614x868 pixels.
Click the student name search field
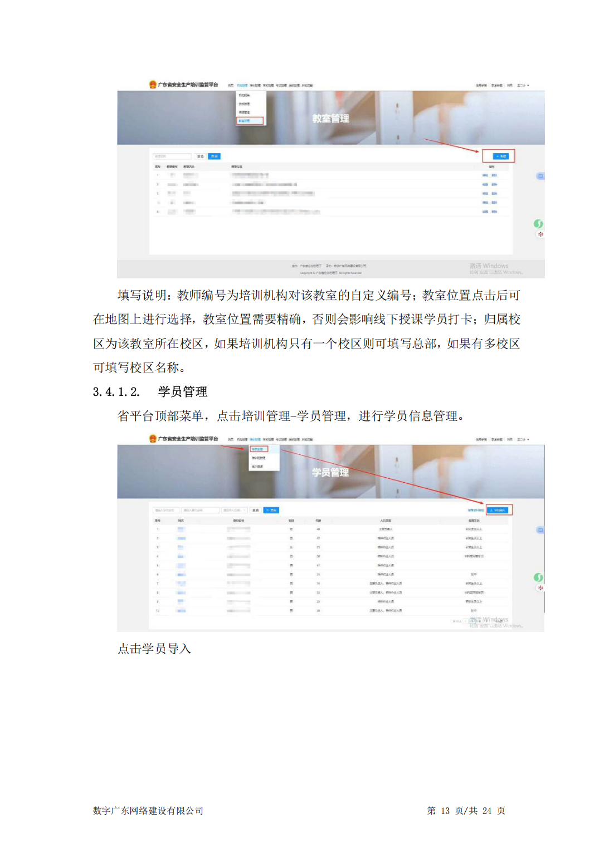167,510
